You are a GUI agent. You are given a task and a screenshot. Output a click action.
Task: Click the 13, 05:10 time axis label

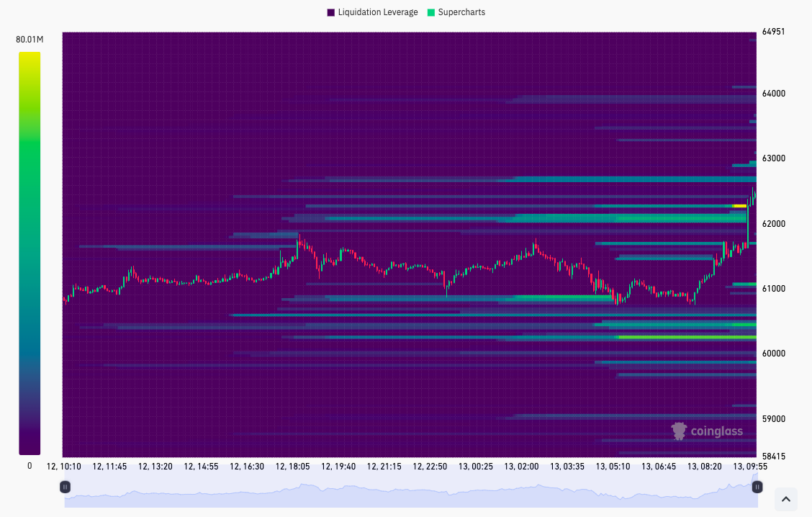(613, 466)
